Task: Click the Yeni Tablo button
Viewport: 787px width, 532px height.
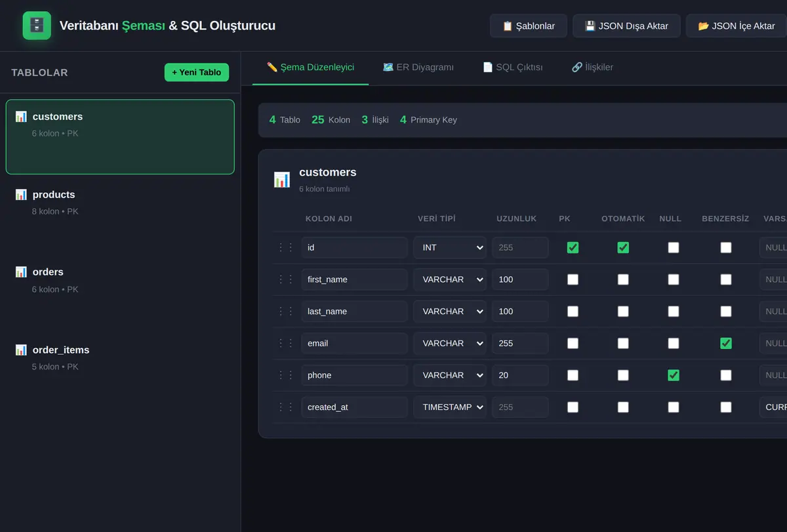Action: 197,72
